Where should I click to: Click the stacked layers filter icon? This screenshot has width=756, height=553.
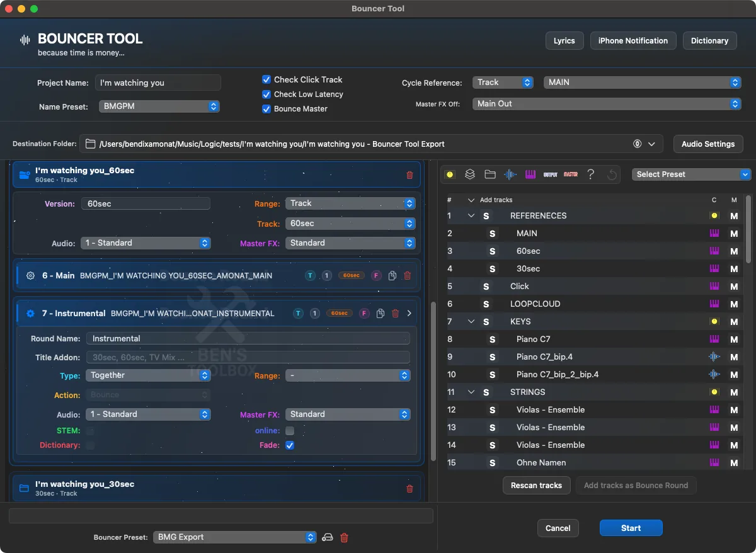(x=470, y=174)
